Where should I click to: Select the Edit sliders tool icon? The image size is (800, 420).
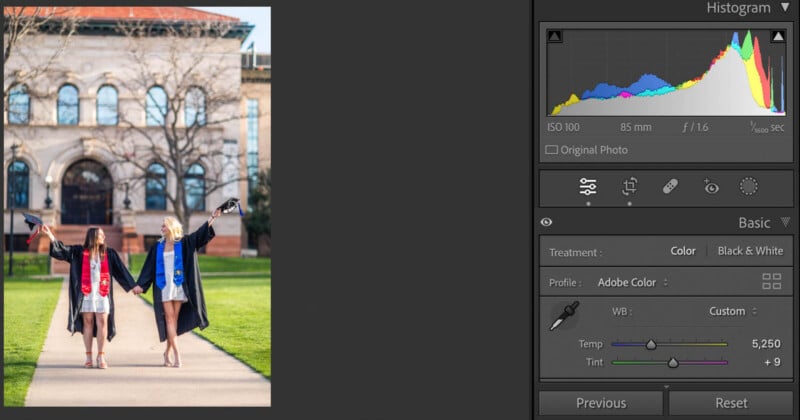tap(588, 187)
